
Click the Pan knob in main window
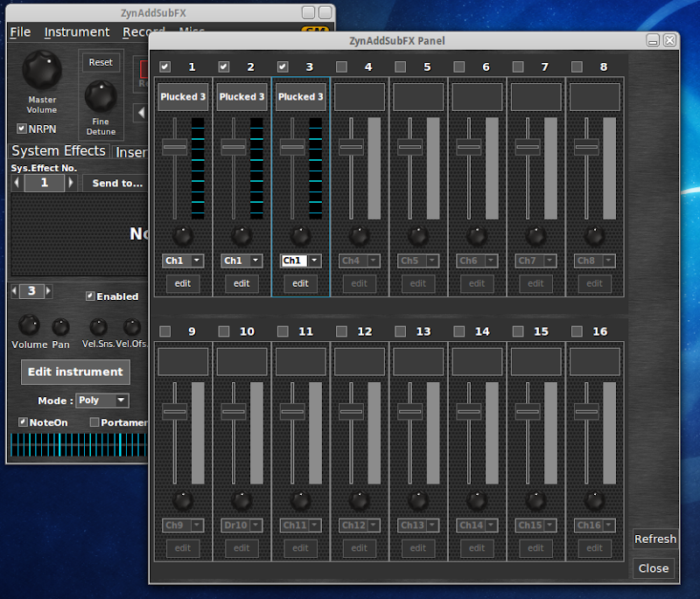pos(60,327)
